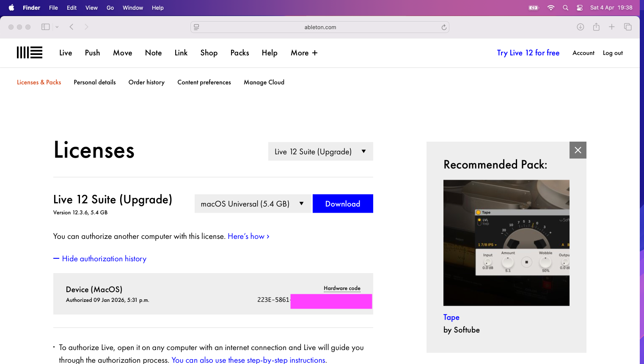Show the tab overview
Screen dimensions: 644x364
click(x=627, y=27)
